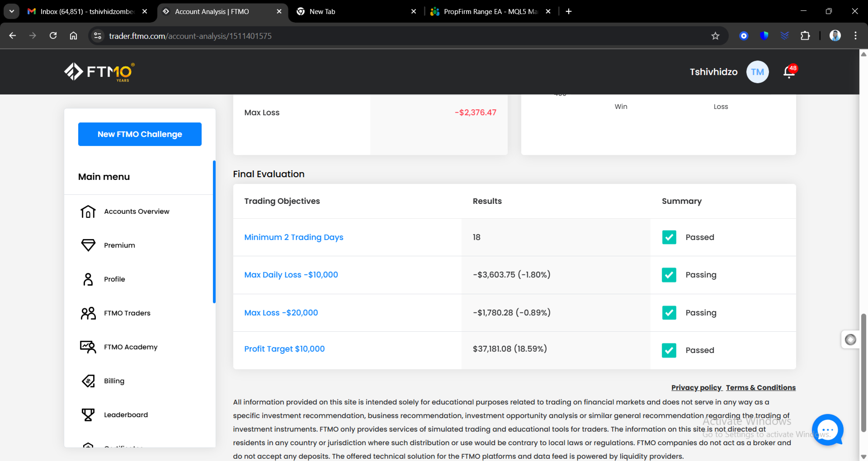Click the scrollbar down arrow
This screenshot has width=868, height=461.
[863, 456]
